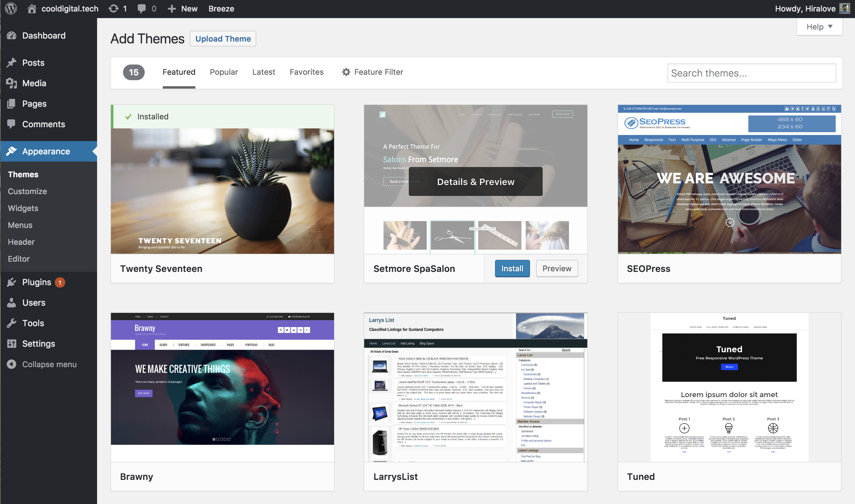Click the Comments speech bubble sidebar icon
The image size is (855, 504).
tap(11, 124)
